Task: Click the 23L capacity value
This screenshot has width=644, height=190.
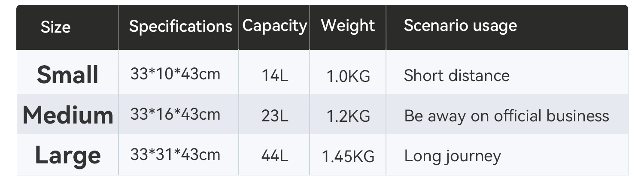Action: click(275, 116)
